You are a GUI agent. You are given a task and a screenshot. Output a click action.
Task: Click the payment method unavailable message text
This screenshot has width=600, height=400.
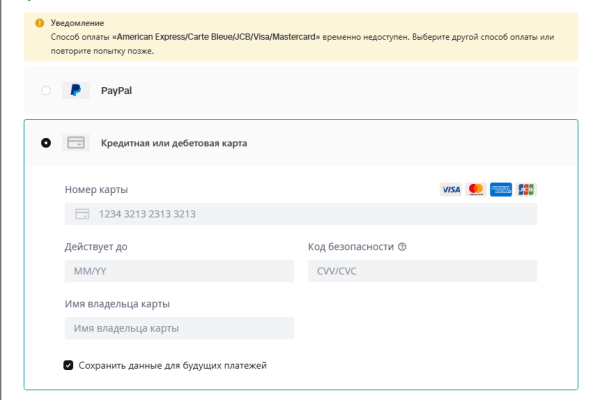coord(302,44)
